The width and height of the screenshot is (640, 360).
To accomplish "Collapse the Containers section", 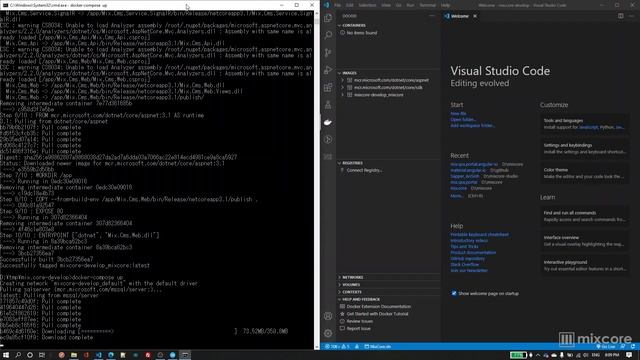I will (389, 25).
